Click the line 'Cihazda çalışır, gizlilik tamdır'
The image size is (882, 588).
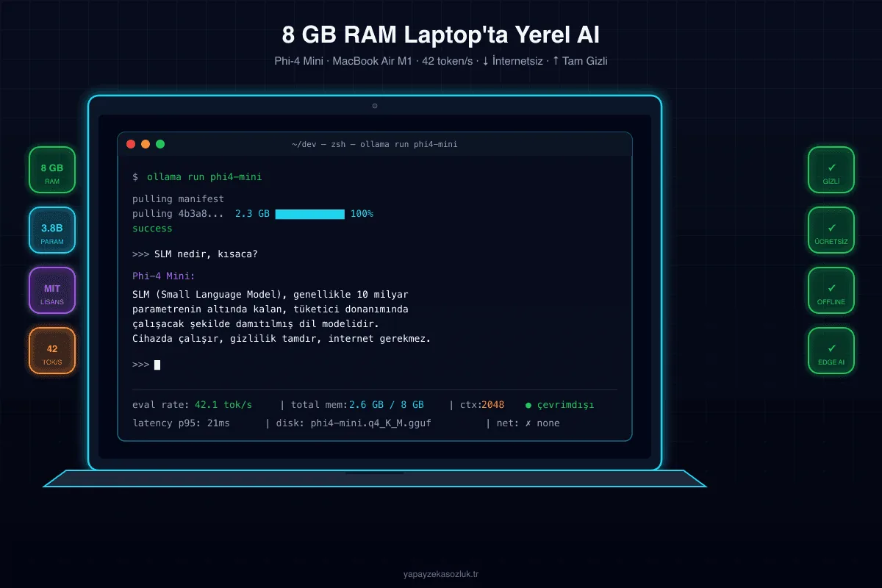pos(282,339)
